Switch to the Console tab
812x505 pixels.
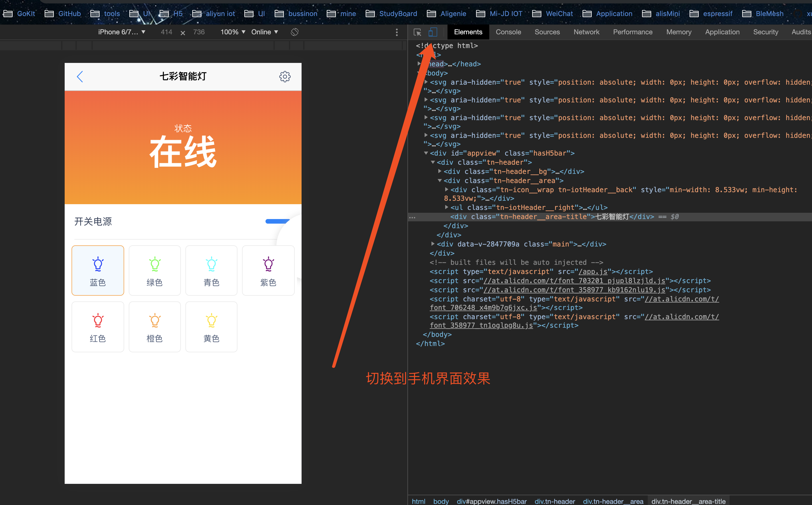(508, 32)
